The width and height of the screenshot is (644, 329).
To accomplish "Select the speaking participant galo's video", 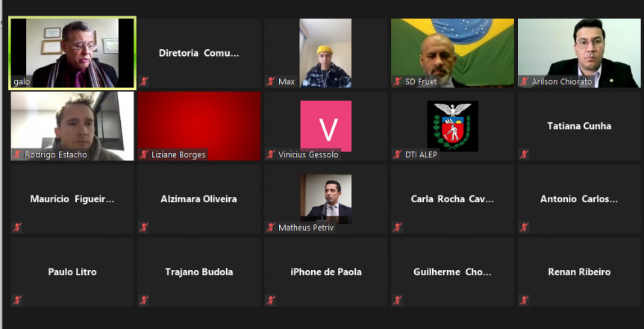I will pos(72,53).
